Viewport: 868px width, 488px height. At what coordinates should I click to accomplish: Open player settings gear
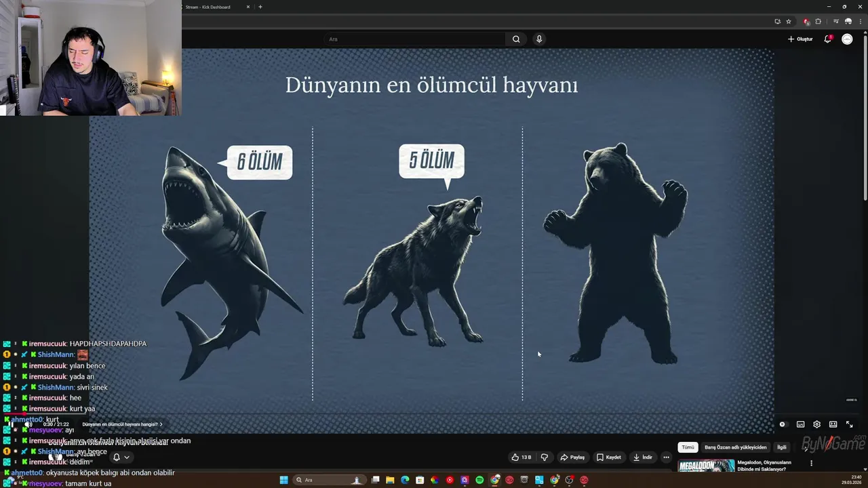816,424
